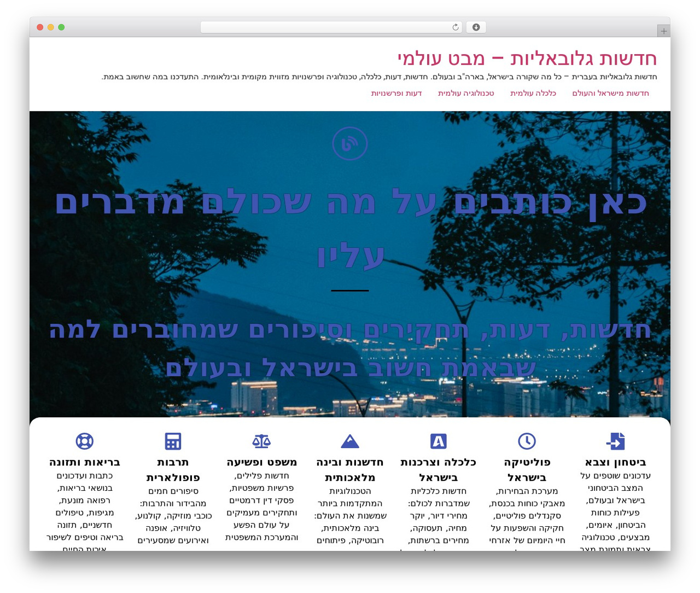700x593 pixels.
Task: Close the browser window with red button
Action: click(x=40, y=27)
